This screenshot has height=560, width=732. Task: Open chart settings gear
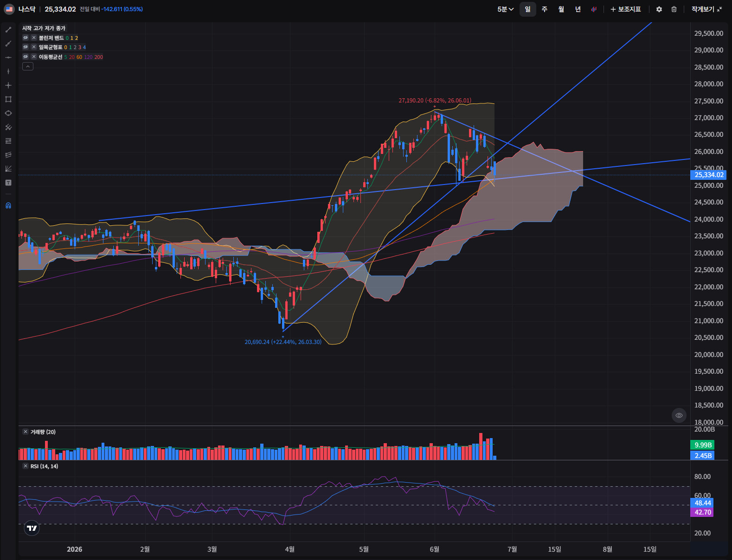click(659, 9)
